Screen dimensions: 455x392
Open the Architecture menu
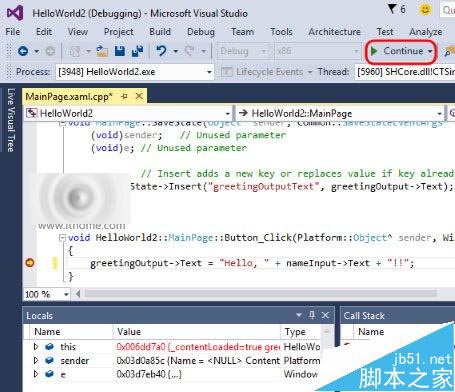[335, 32]
